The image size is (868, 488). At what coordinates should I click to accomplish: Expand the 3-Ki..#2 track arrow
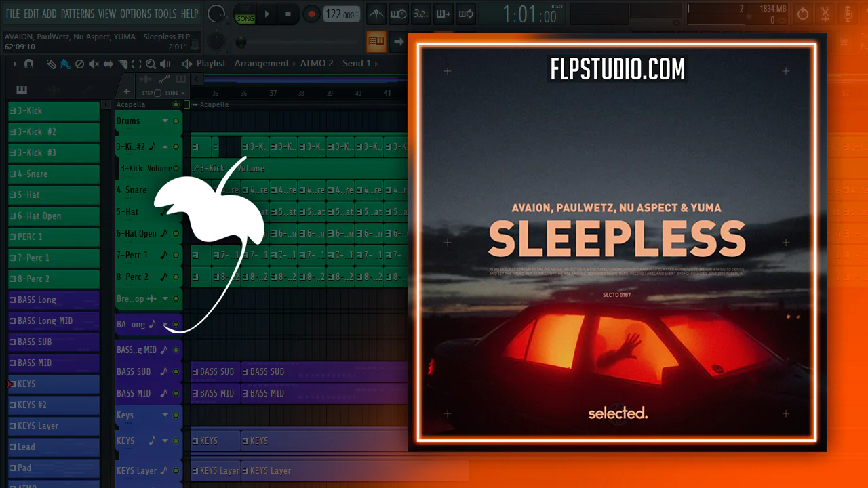click(x=165, y=146)
